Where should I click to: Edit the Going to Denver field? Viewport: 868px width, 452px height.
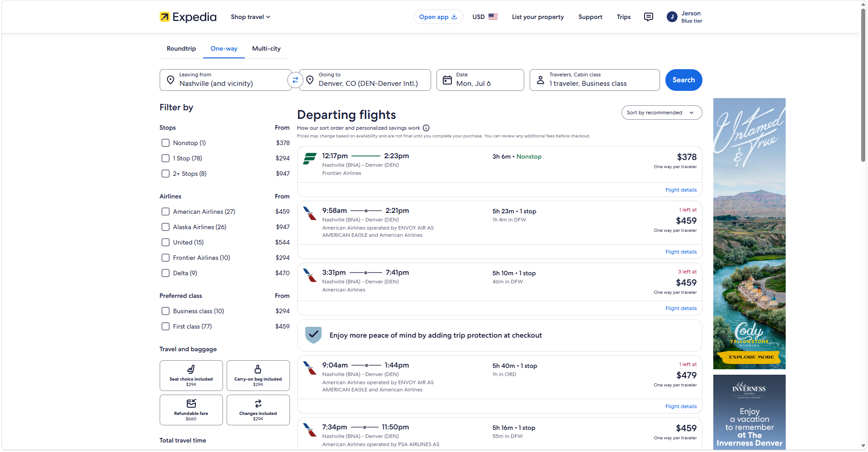tap(365, 80)
